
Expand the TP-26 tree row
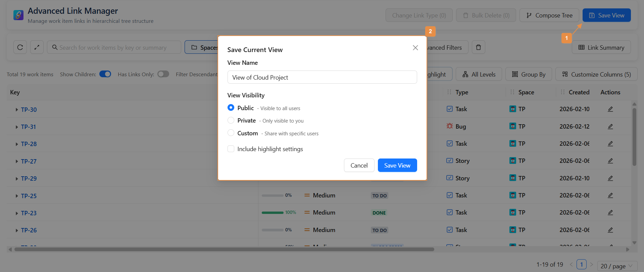click(17, 230)
